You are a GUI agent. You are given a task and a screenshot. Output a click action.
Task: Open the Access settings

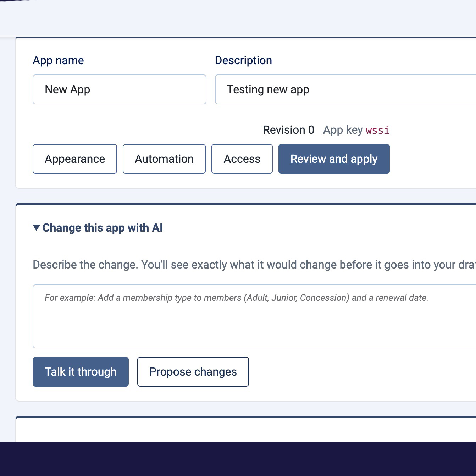click(242, 159)
